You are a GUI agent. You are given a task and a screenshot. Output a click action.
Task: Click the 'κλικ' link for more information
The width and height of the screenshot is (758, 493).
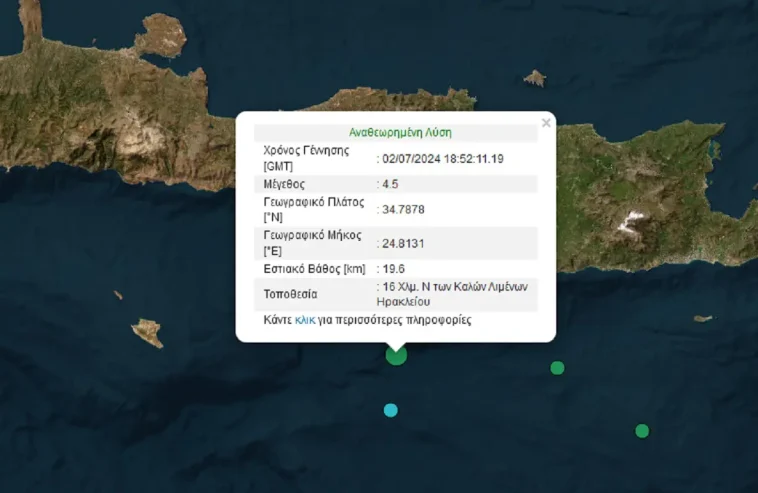pos(305,320)
